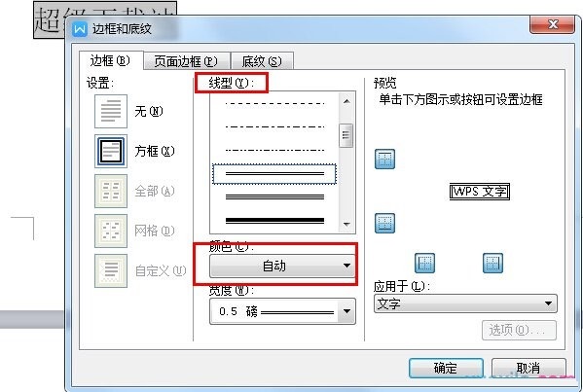This screenshot has width=583, height=392.
Task: Select the 无 (None) border setting icon
Action: pyautogui.click(x=111, y=111)
